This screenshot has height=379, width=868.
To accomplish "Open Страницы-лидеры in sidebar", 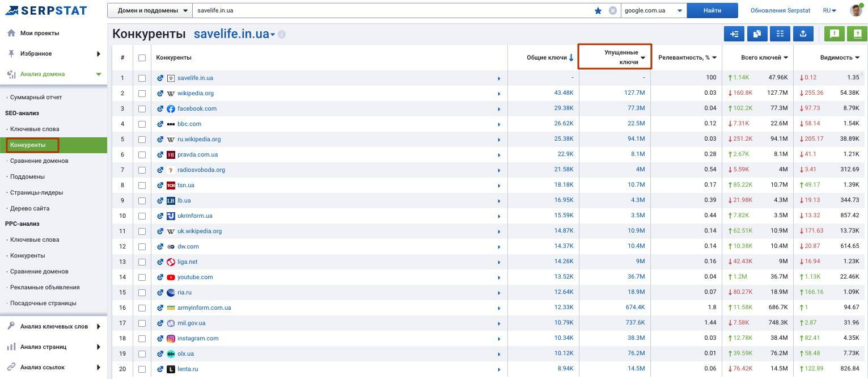I will click(36, 192).
